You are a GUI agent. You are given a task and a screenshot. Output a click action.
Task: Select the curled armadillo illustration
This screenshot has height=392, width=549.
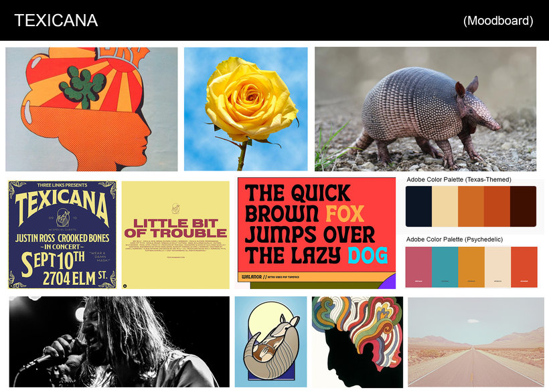(x=270, y=342)
